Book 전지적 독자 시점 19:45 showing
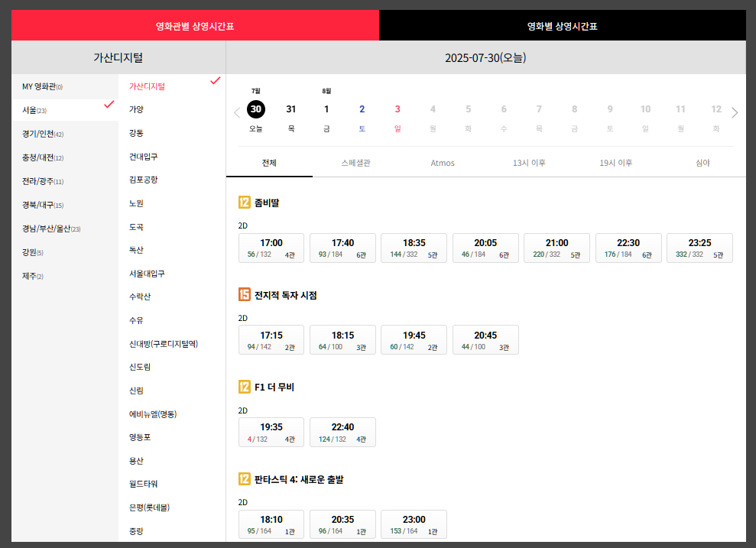 click(414, 340)
